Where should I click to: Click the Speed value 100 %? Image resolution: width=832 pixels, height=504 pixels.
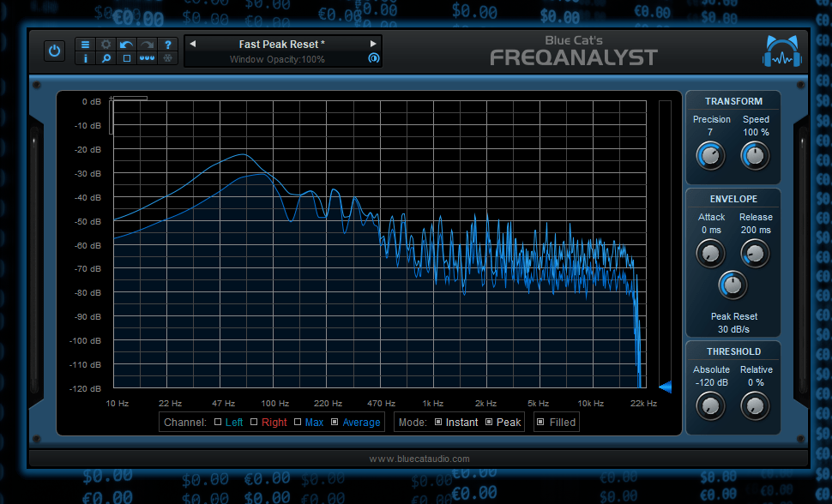(x=756, y=132)
